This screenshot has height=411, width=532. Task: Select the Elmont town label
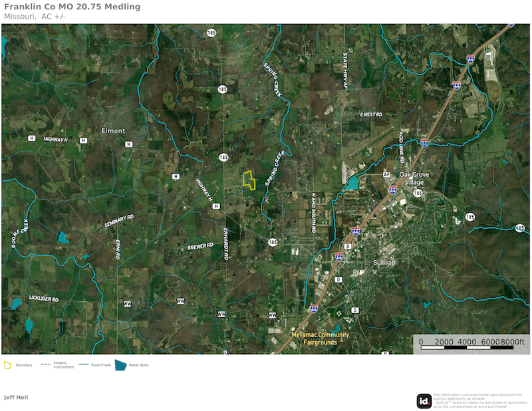pos(113,131)
